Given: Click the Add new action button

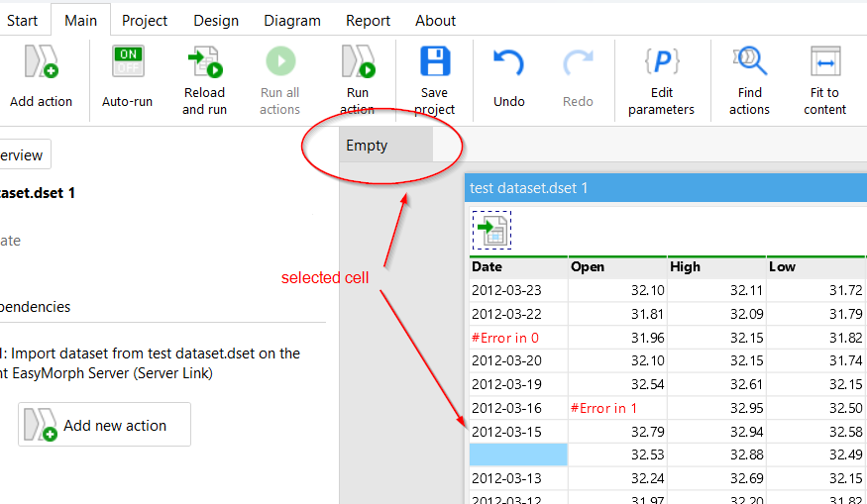Looking at the screenshot, I should click(104, 425).
